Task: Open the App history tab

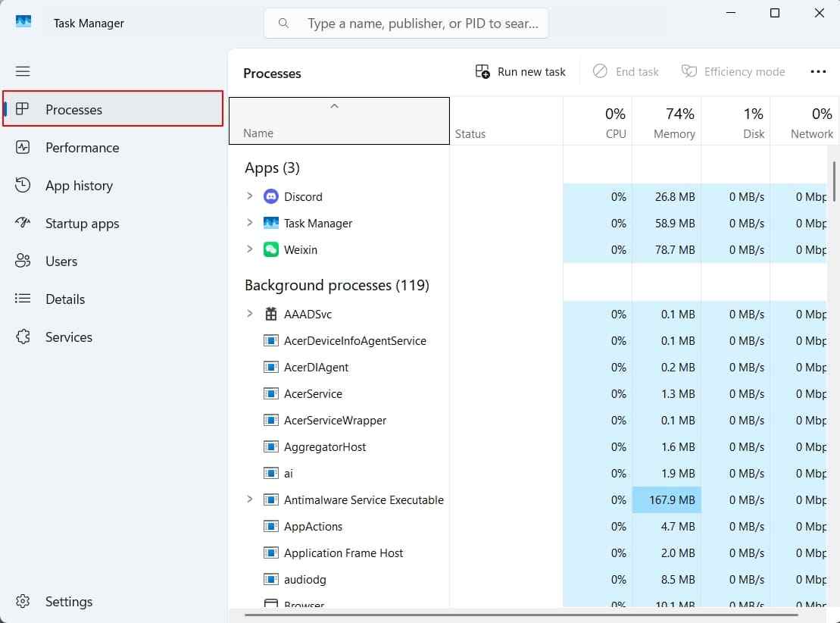Action: click(x=113, y=186)
